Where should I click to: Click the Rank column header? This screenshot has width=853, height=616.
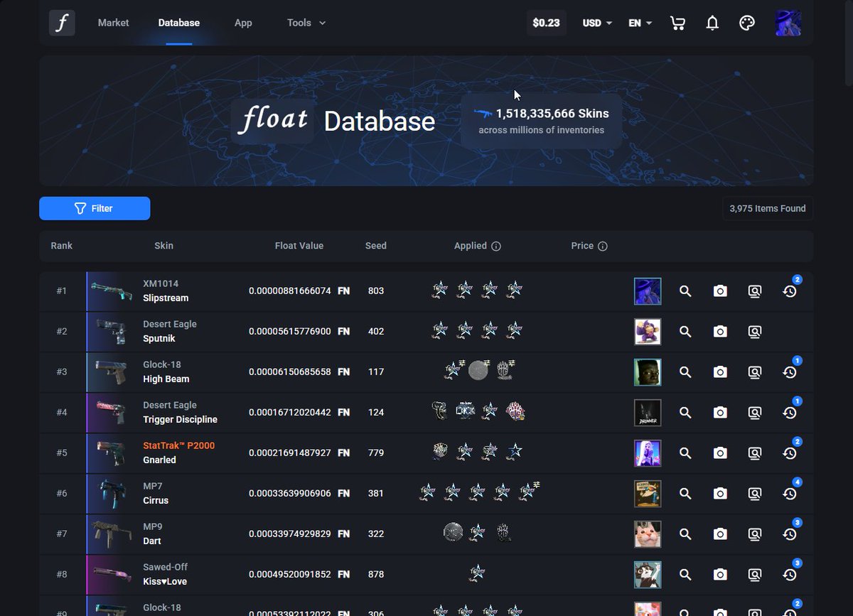tap(62, 246)
